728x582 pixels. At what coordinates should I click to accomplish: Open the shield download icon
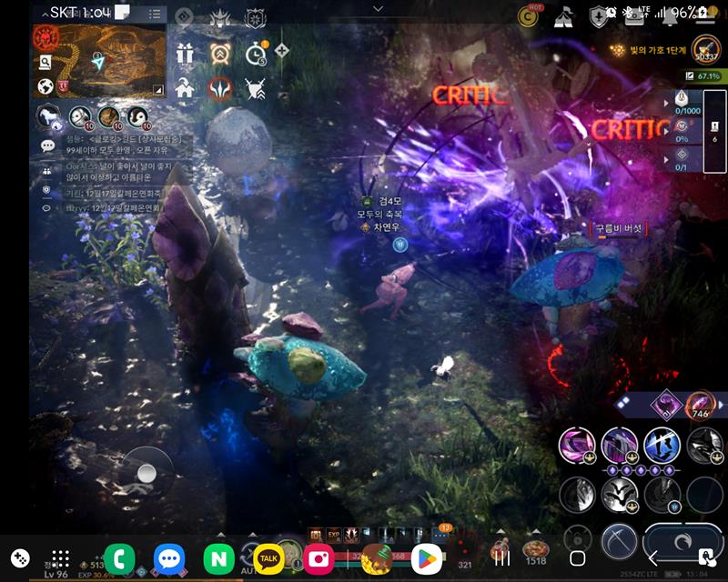[598, 17]
